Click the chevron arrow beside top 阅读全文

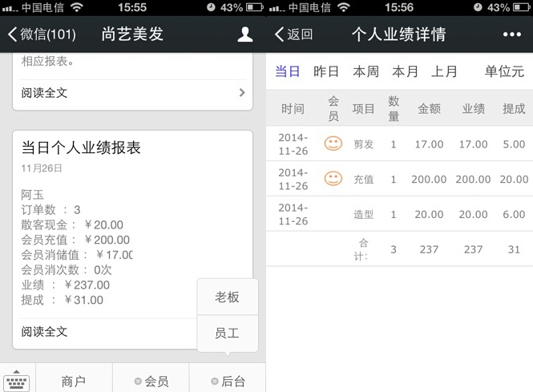[242, 92]
